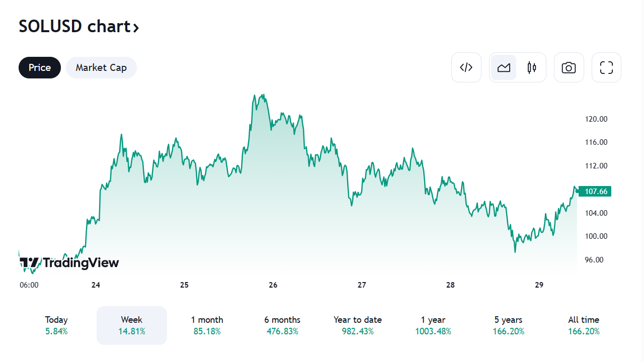
Task: Take a chart snapshot with camera icon
Action: coord(569,67)
